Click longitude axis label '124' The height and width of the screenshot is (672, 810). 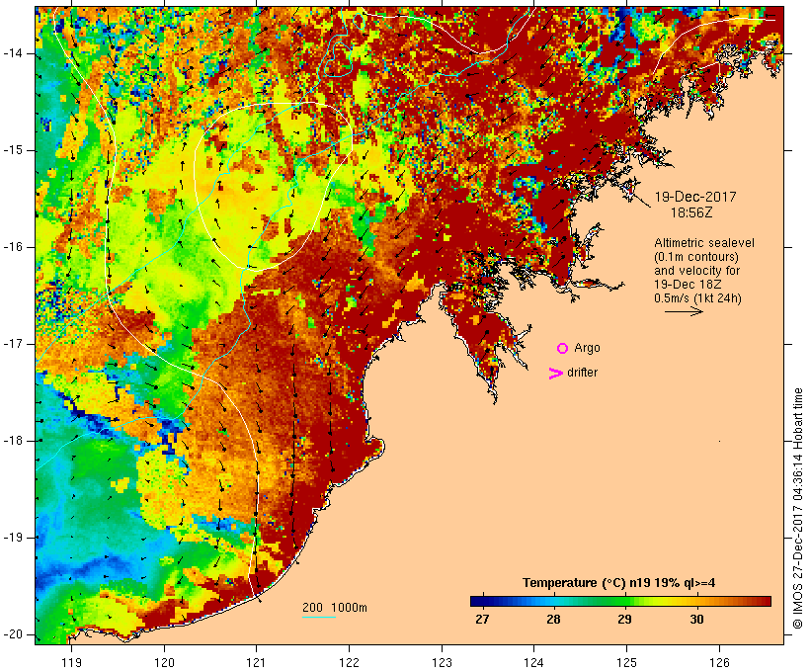(534, 662)
